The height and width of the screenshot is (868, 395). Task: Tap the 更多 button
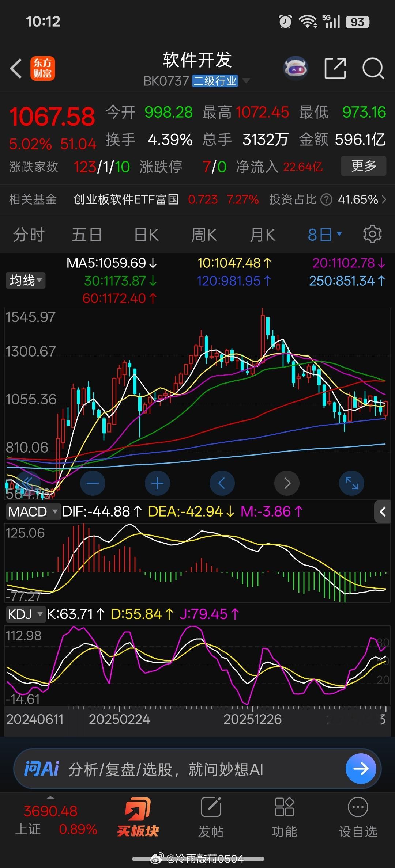[x=364, y=166]
